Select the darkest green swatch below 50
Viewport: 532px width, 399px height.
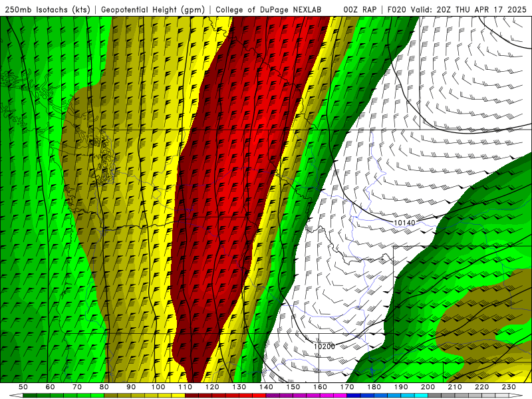tap(30, 396)
